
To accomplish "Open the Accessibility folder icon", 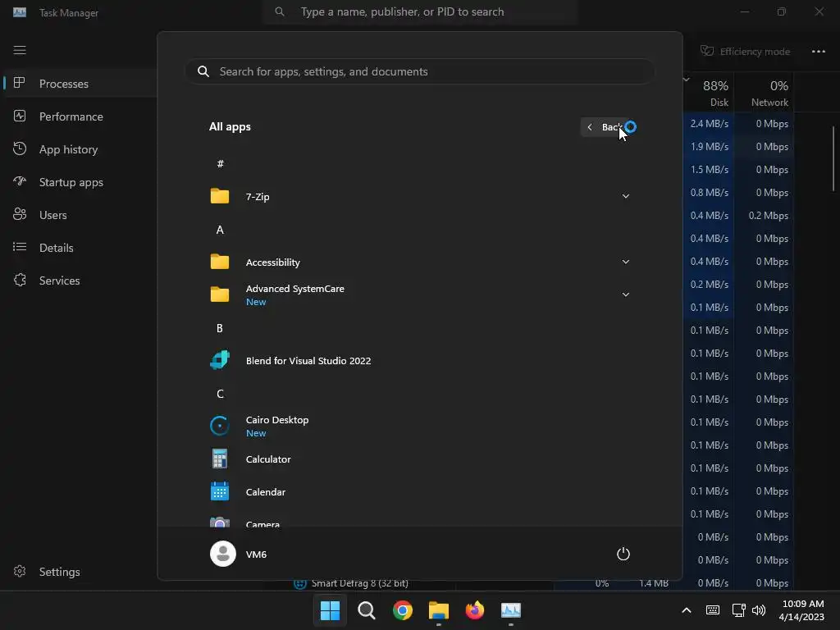I will [x=220, y=262].
